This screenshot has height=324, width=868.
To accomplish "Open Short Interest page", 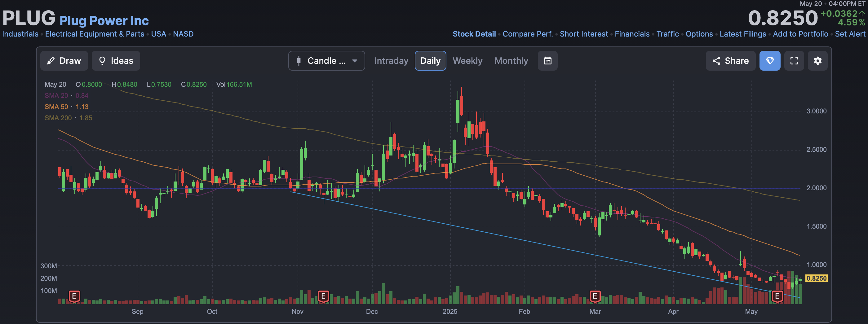I will pos(584,34).
